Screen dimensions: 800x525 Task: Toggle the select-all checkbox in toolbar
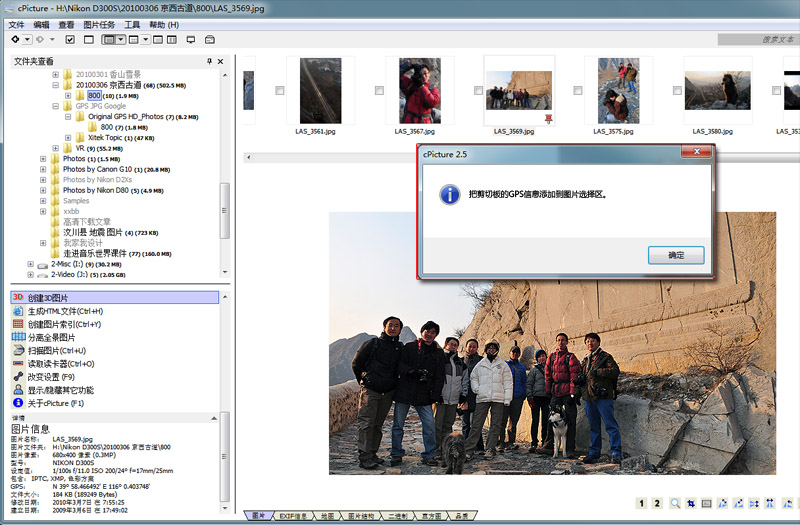tap(70, 39)
